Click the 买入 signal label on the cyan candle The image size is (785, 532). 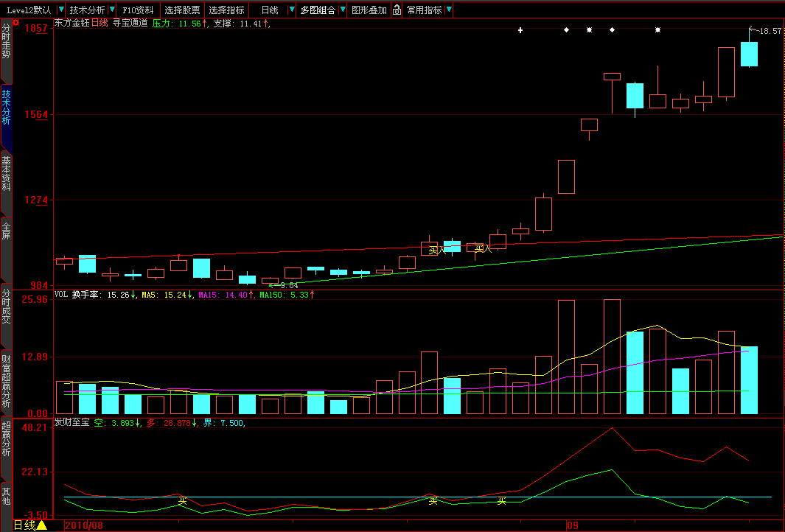(x=437, y=250)
